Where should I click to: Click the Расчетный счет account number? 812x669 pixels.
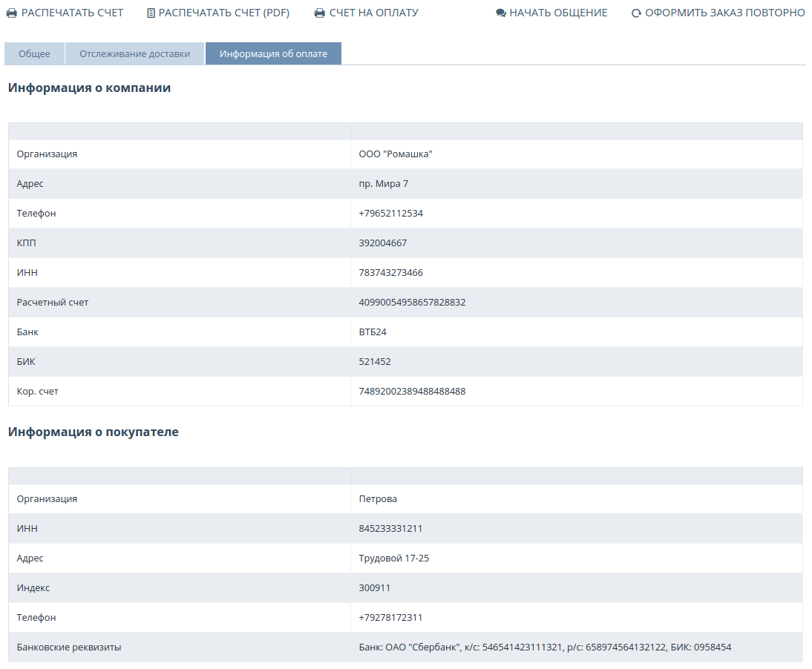[x=412, y=303]
